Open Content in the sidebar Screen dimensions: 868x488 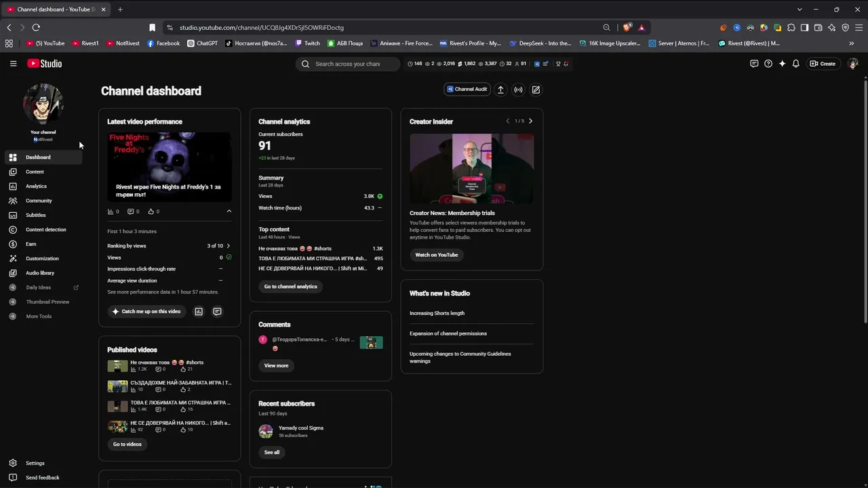[42, 171]
